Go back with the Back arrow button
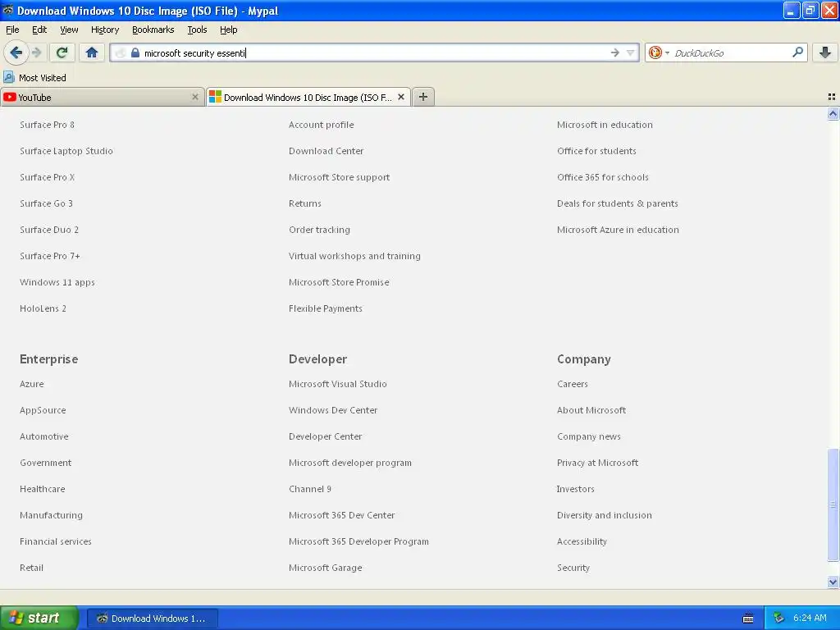Screen dimensions: 840x630 coord(16,52)
